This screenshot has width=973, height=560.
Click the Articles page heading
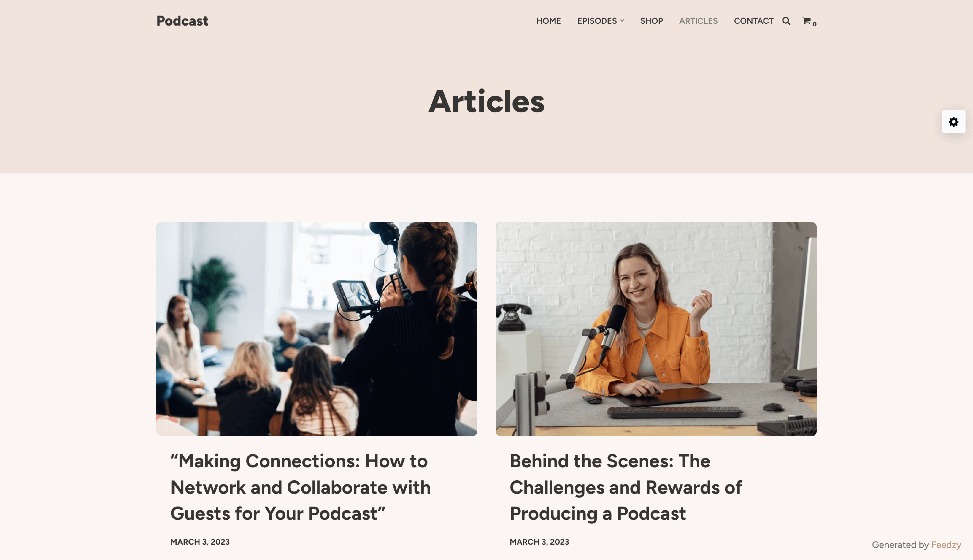pos(486,101)
